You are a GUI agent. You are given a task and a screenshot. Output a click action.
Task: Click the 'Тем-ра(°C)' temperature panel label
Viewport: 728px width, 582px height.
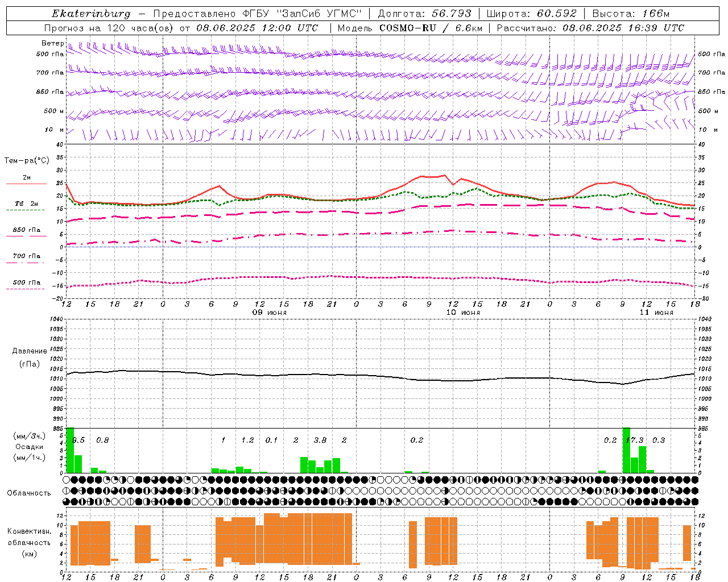[x=27, y=161]
